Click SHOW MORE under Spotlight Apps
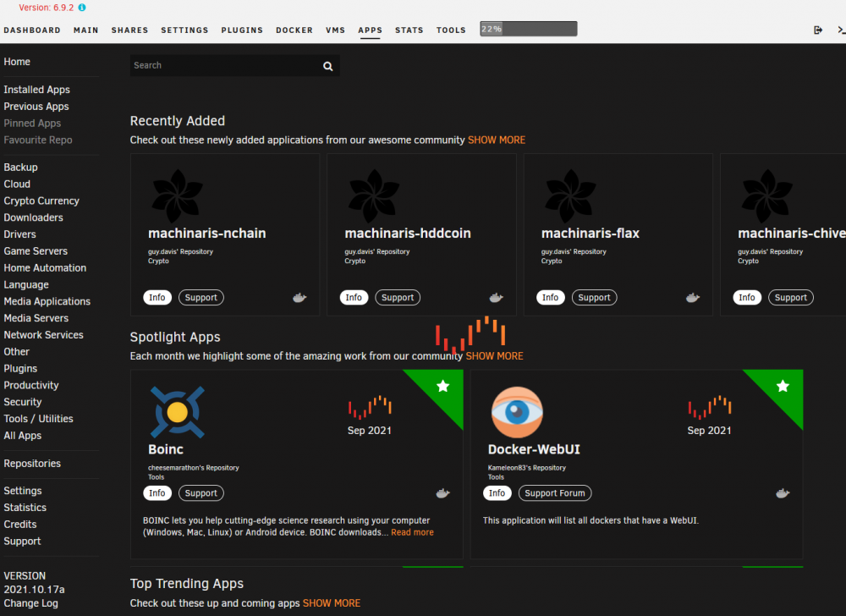Screen dimensions: 846x616 494,356
